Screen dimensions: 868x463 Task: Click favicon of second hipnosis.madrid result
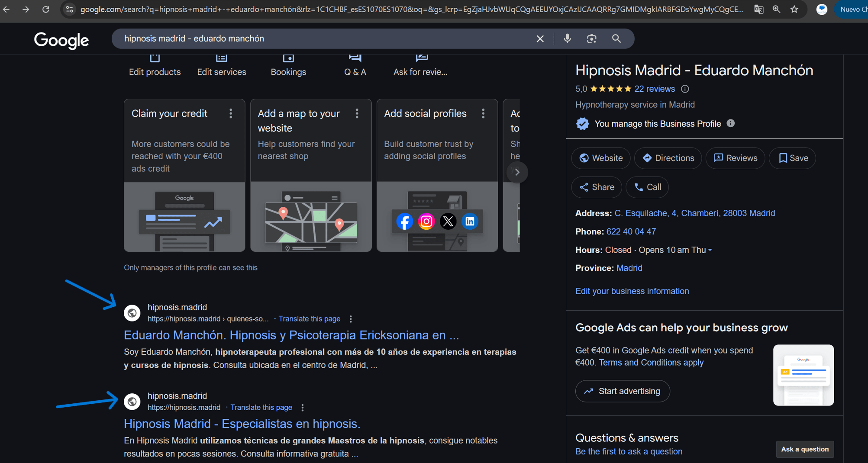(x=132, y=402)
